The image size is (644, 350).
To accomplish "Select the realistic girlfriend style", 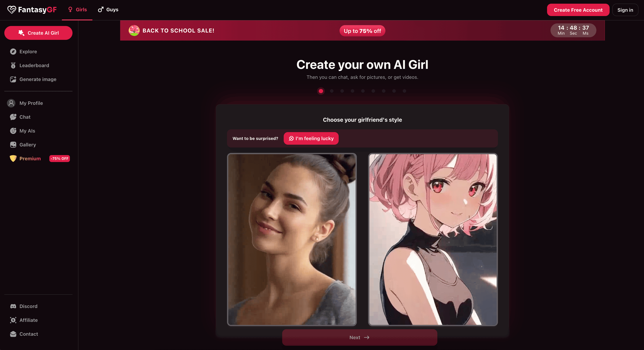I will 292,240.
